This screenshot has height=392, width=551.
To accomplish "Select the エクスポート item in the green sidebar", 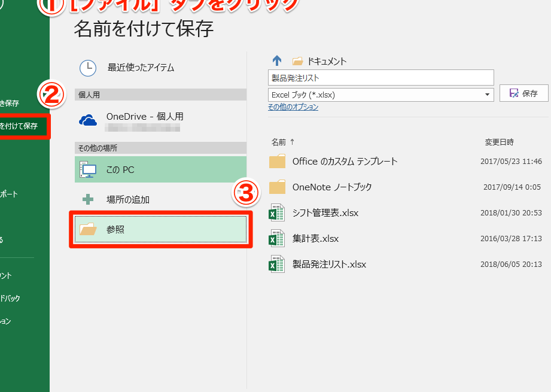I will point(9,194).
